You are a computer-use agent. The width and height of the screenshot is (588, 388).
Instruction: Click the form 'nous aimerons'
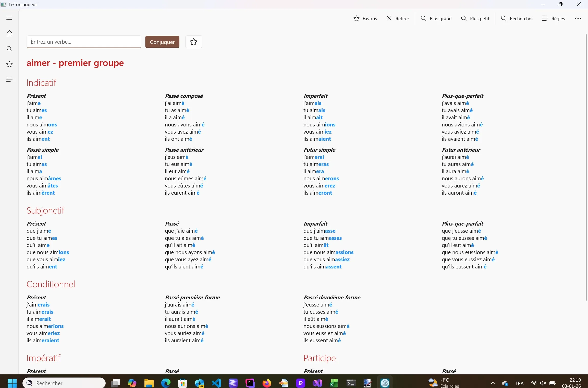pos(321,179)
